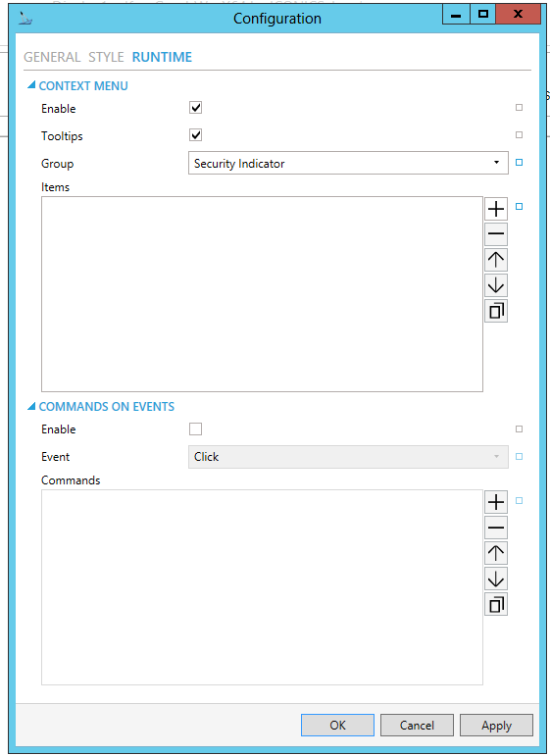The height and width of the screenshot is (756, 550).
Task: Click the Apply button
Action: click(496, 726)
